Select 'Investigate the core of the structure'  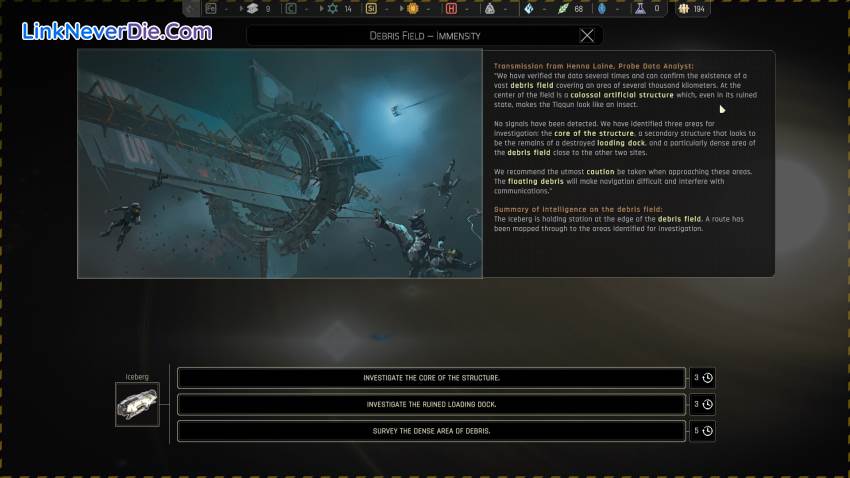pos(431,378)
